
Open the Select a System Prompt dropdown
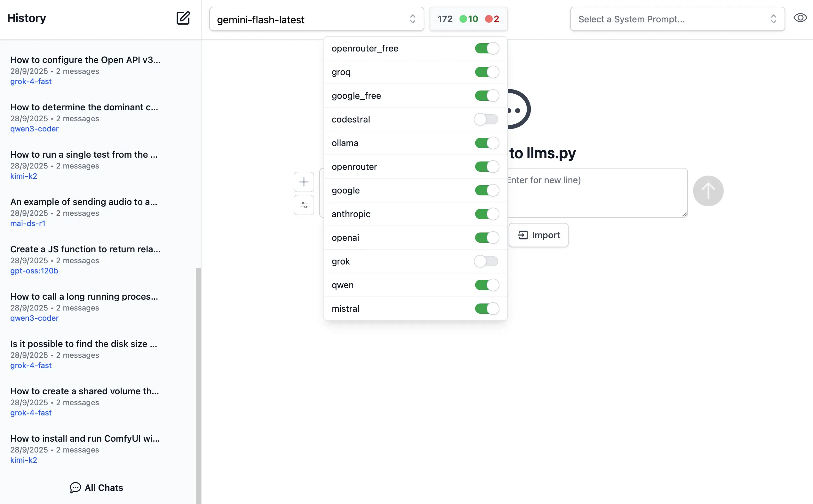pos(677,19)
